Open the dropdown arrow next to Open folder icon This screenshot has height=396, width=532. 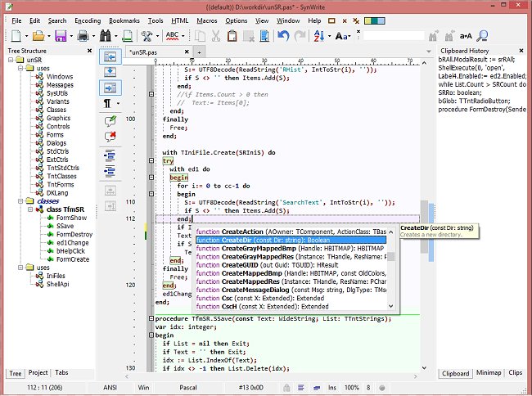tap(48, 36)
